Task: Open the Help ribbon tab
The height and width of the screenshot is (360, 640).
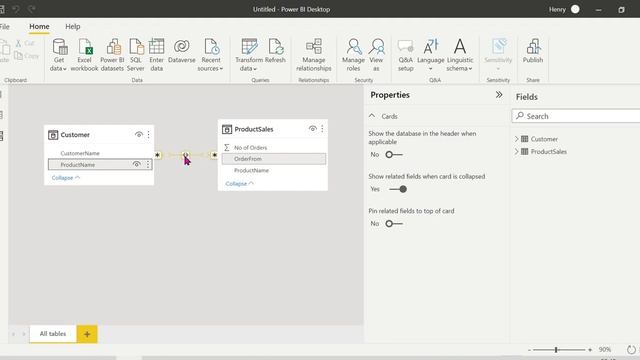Action: point(73,27)
